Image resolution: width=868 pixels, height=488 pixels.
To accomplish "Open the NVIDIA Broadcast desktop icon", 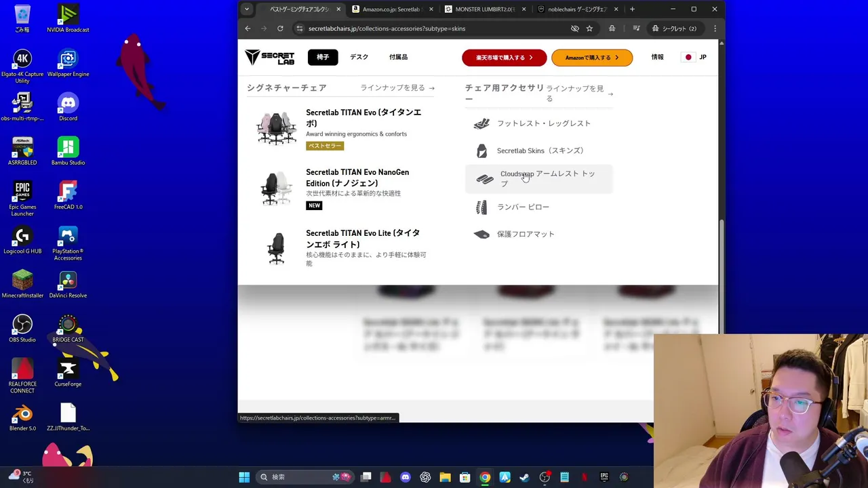I will tap(68, 18).
